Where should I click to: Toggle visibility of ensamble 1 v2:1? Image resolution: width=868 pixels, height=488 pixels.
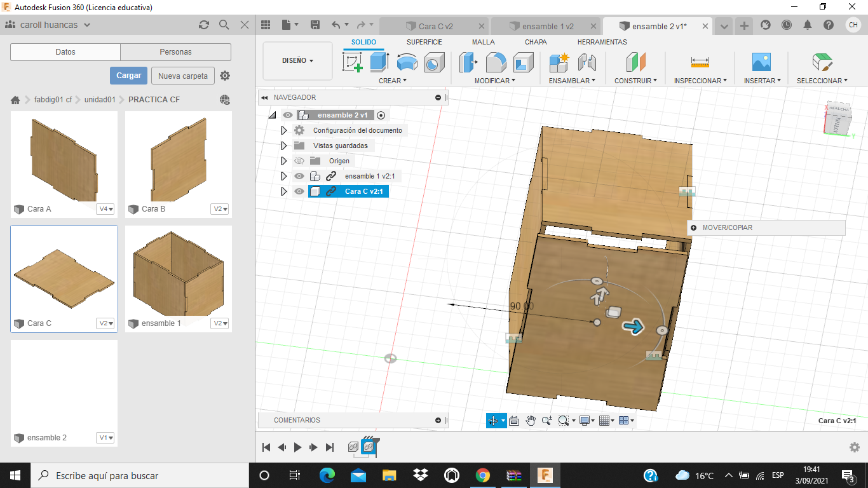(x=299, y=176)
